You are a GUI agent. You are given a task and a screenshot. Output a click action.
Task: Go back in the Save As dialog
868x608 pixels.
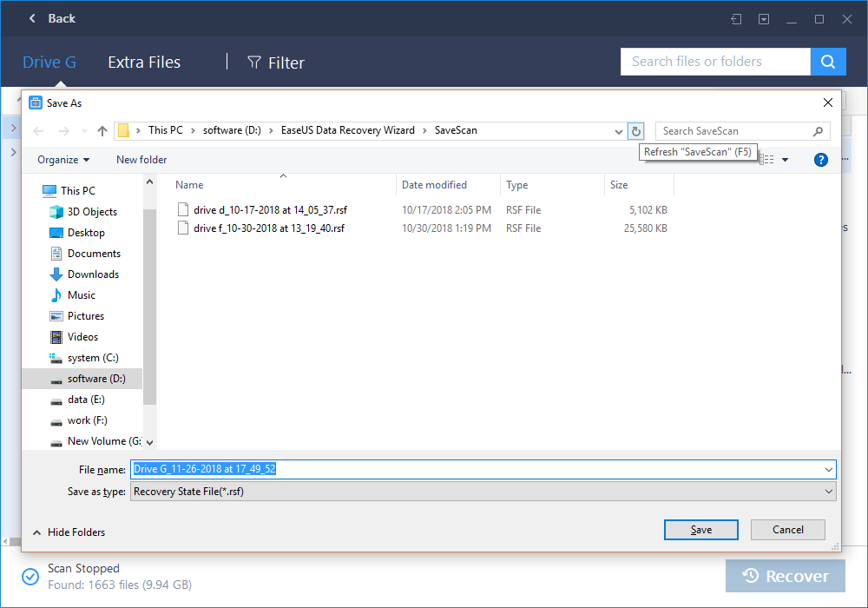tap(38, 130)
